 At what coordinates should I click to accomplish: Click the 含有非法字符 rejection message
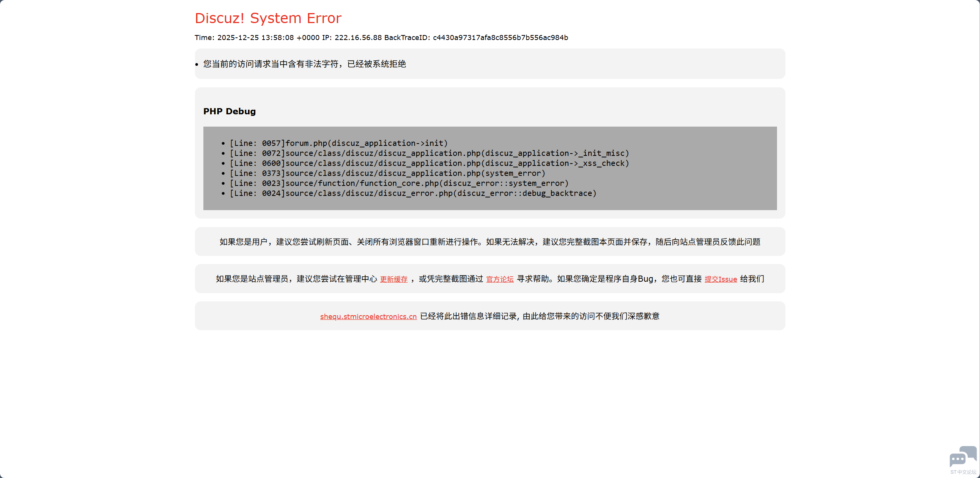(x=304, y=64)
